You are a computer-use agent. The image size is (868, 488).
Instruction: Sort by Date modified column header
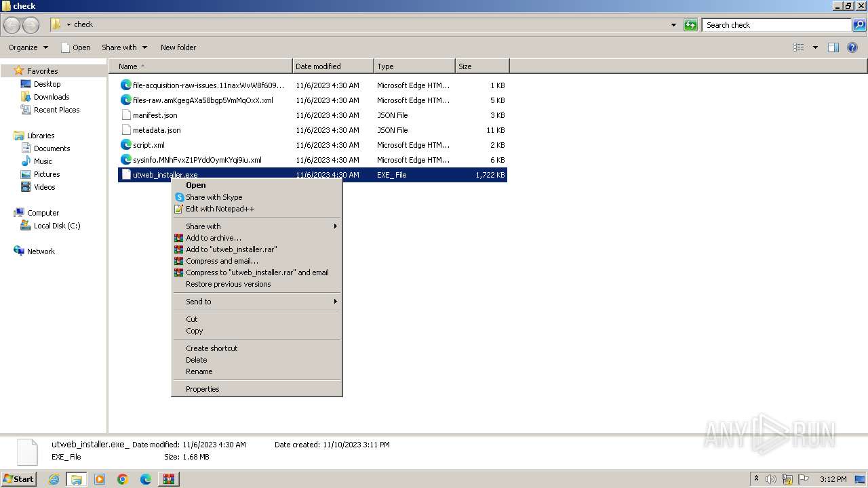[x=333, y=66]
